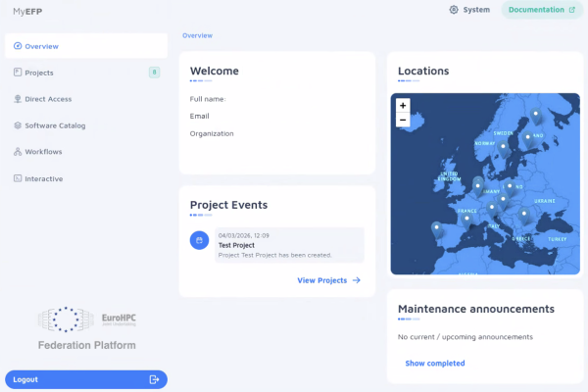This screenshot has width=588, height=392.
Task: Click the System gear icon
Action: tap(454, 10)
